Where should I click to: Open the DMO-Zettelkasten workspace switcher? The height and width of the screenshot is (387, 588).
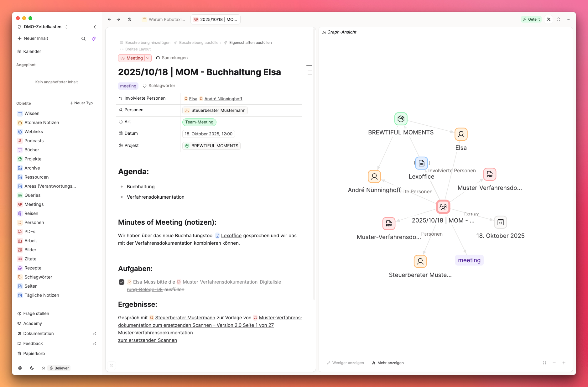pyautogui.click(x=43, y=27)
